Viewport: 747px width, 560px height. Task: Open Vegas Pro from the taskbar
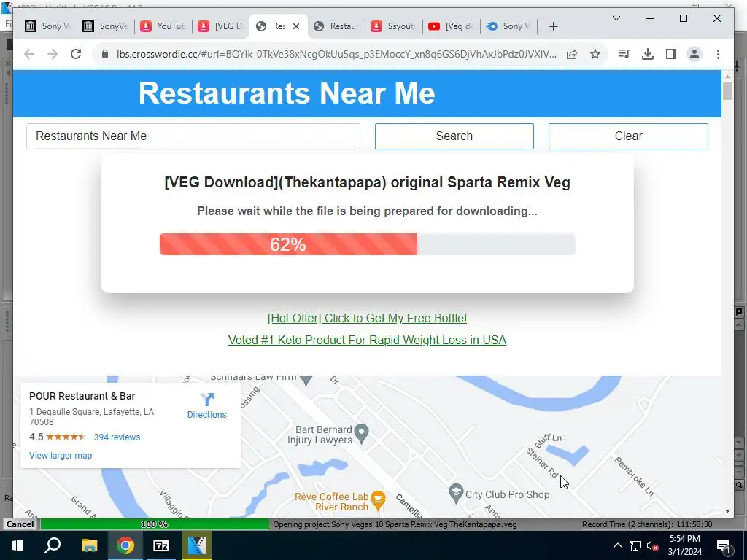197,545
